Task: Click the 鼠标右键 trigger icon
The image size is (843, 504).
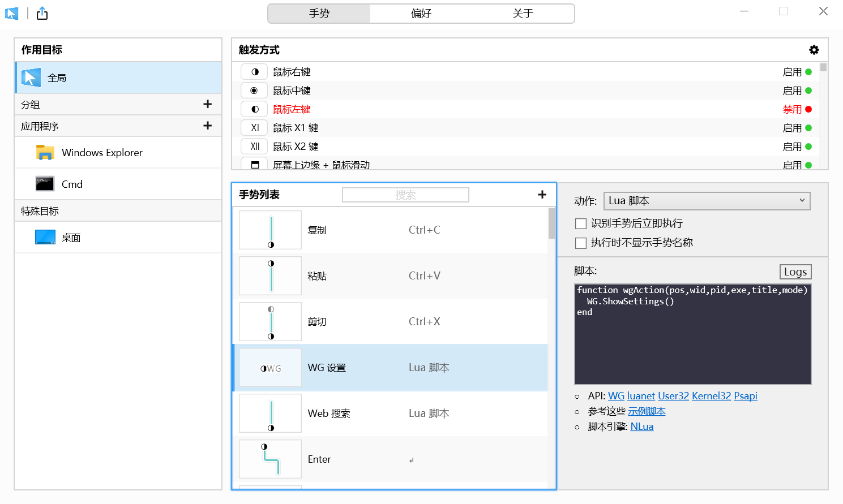Action: 255,72
